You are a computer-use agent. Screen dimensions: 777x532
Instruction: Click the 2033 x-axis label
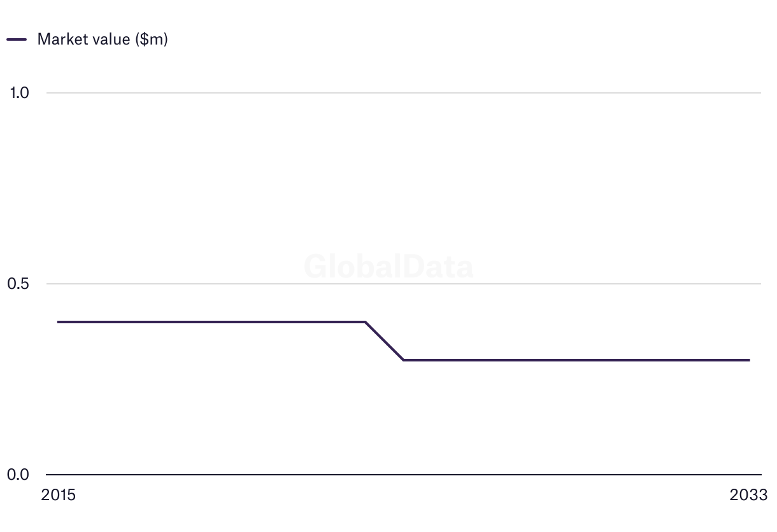[x=749, y=495]
